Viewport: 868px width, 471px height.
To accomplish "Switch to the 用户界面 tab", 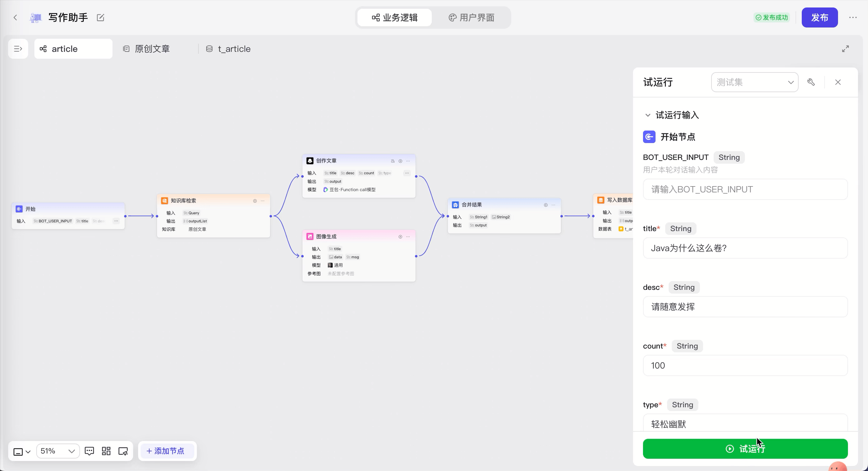I will pos(471,17).
